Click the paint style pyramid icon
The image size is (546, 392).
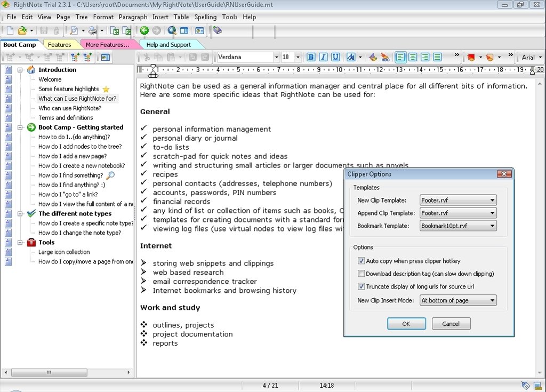[373, 57]
